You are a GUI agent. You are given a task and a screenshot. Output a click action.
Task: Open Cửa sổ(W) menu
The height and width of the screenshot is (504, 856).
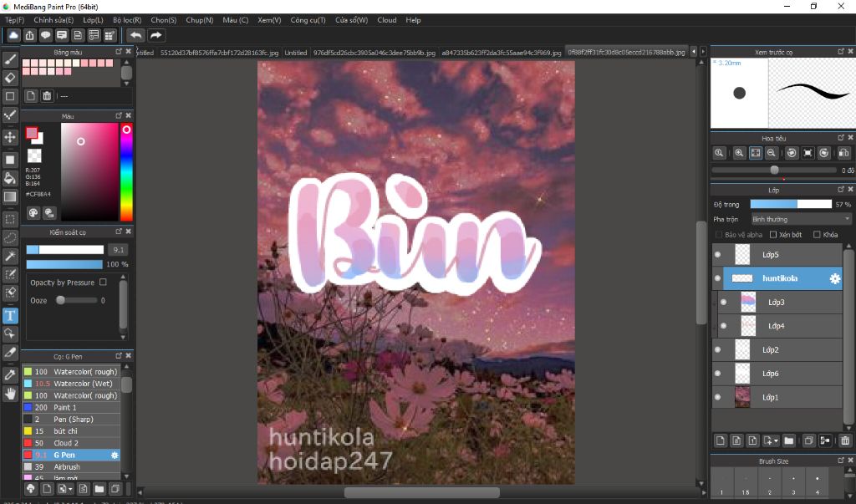(x=352, y=20)
